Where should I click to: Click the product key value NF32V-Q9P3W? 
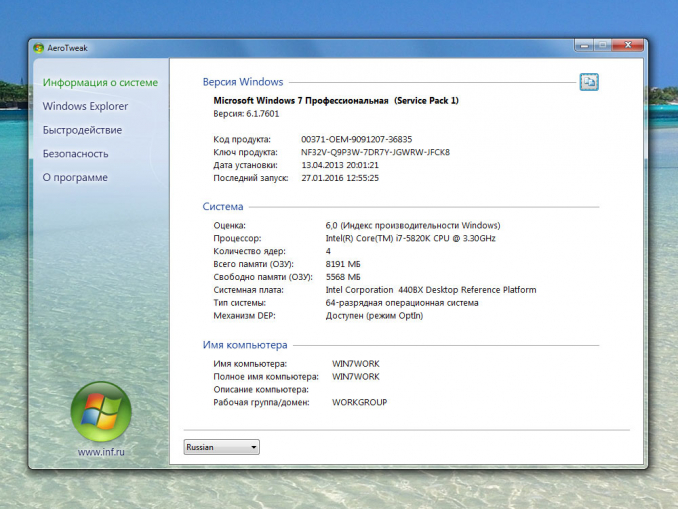point(375,152)
